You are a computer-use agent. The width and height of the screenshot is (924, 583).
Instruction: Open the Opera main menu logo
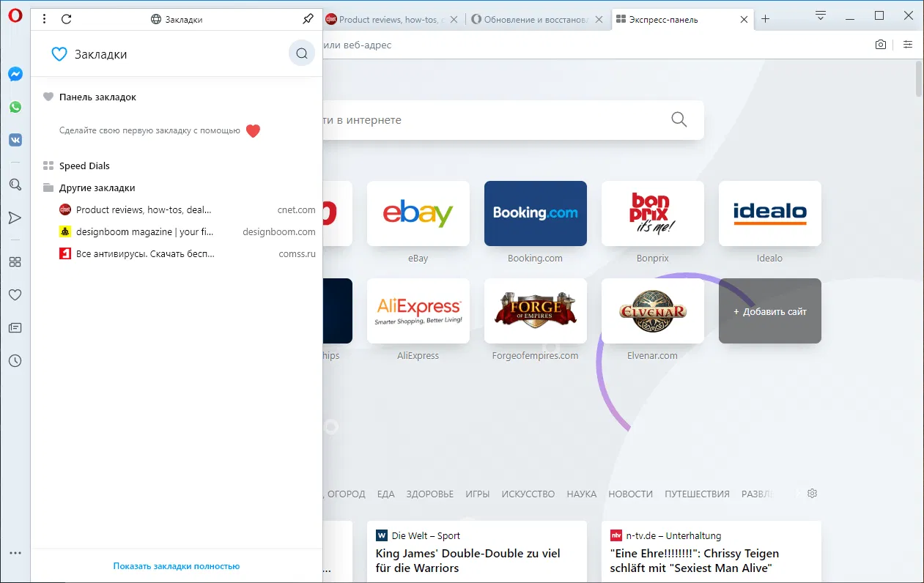(15, 17)
